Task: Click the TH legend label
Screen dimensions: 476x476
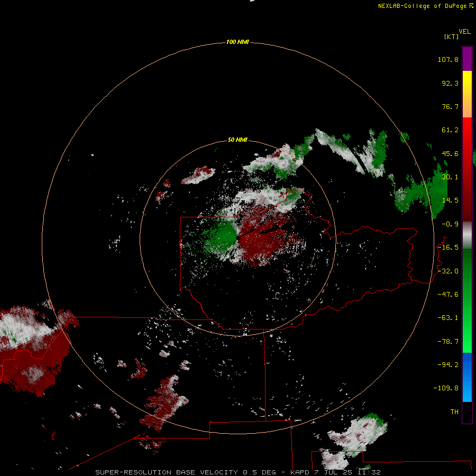Action: 454,412
